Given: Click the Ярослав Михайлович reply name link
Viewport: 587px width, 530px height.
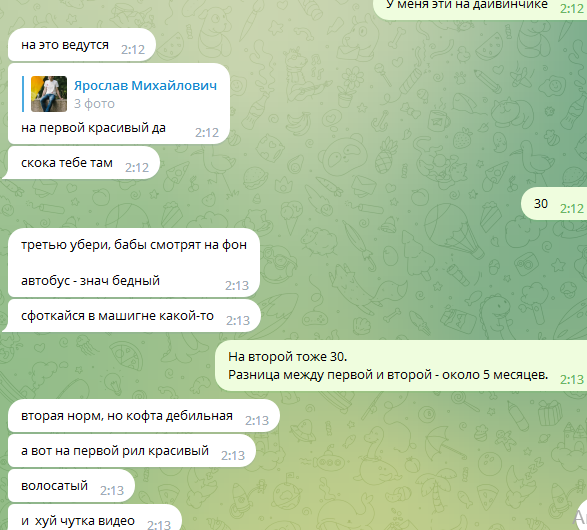Looking at the screenshot, I should (145, 86).
